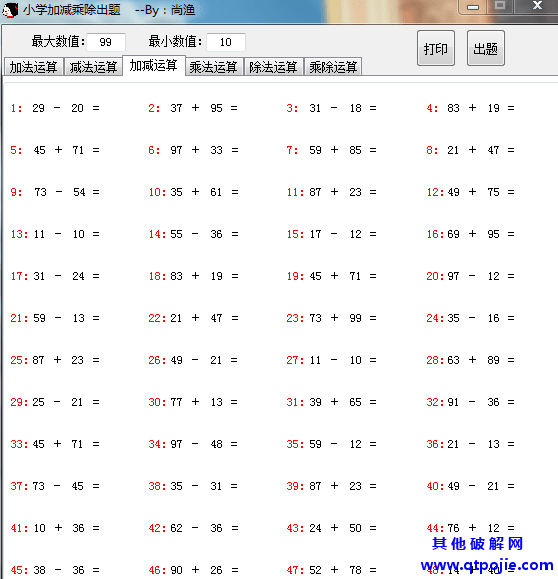Click problem 44: 76 + 12
This screenshot has height=579, width=558.
[x=470, y=528]
